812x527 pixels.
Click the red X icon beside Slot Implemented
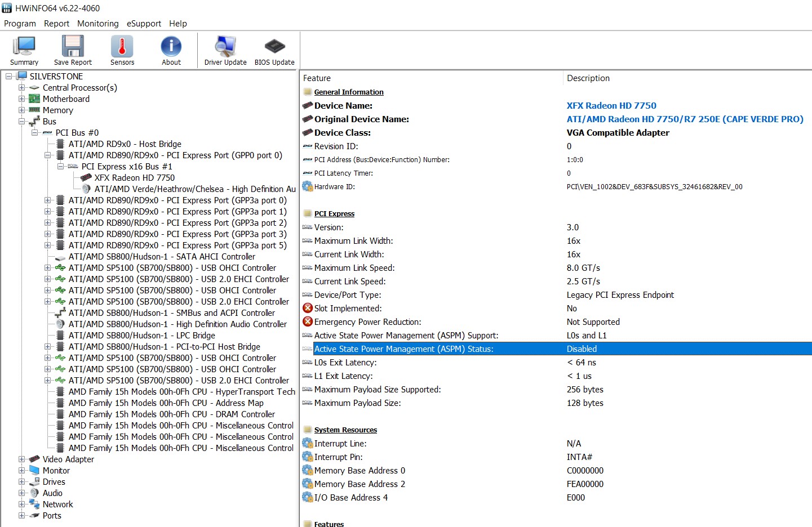tap(308, 308)
